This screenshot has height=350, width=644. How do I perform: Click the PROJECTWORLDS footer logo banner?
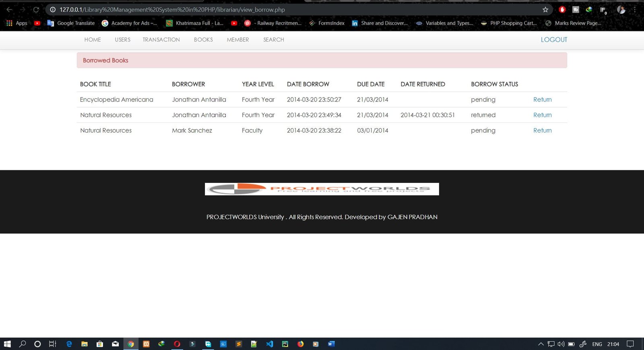tap(322, 189)
